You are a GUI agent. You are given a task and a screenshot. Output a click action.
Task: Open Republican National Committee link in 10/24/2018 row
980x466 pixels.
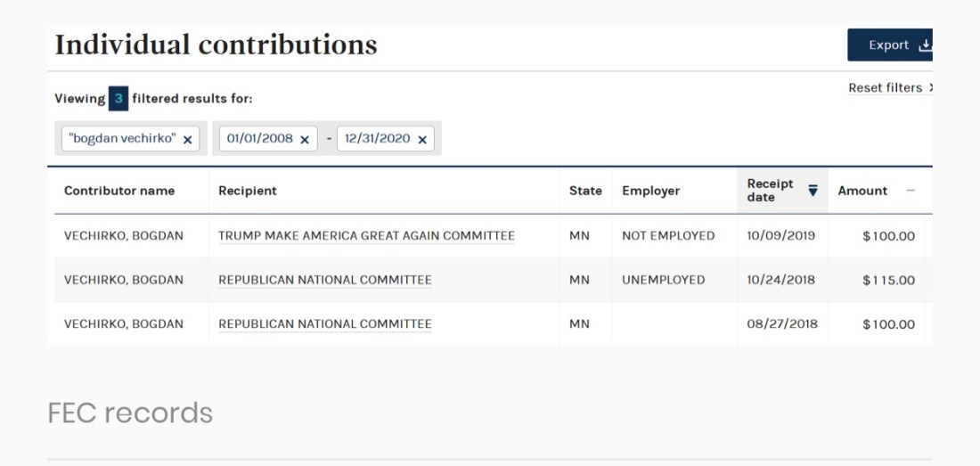(x=325, y=280)
